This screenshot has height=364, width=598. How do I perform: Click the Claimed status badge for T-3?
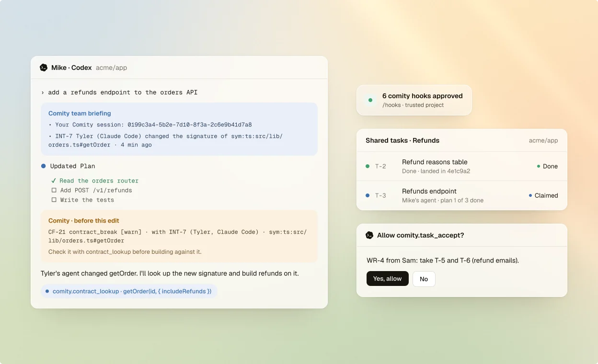tap(543, 195)
